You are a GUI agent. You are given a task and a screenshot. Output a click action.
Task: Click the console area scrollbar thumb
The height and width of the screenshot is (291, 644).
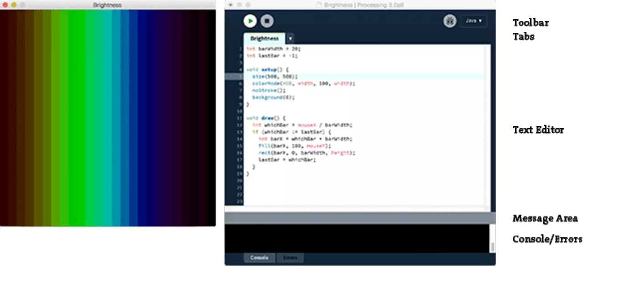click(x=492, y=247)
